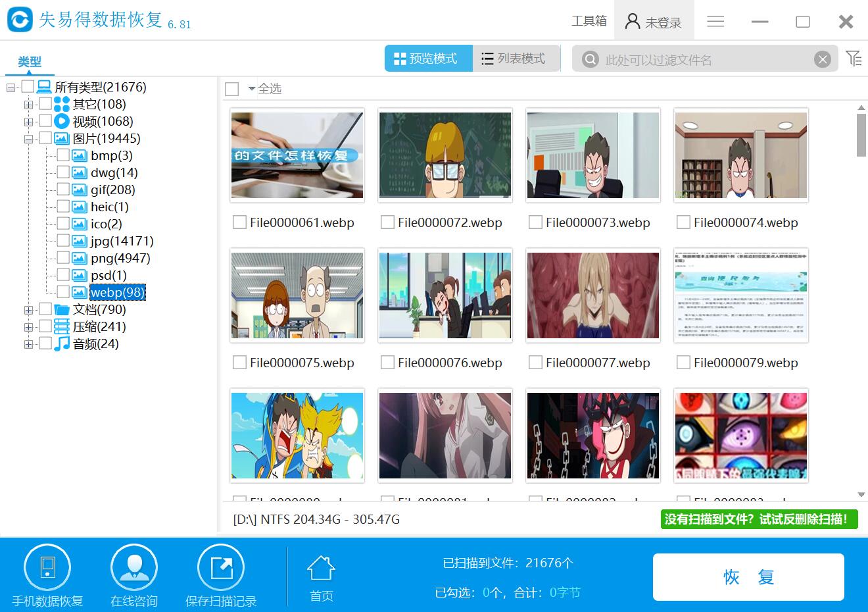Clear the filename filter field

pyautogui.click(x=822, y=60)
